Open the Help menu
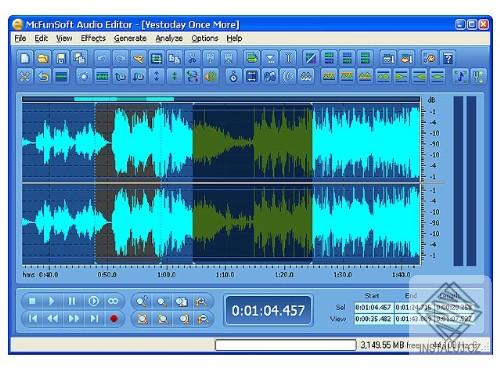The width and height of the screenshot is (500, 375). pyautogui.click(x=234, y=39)
